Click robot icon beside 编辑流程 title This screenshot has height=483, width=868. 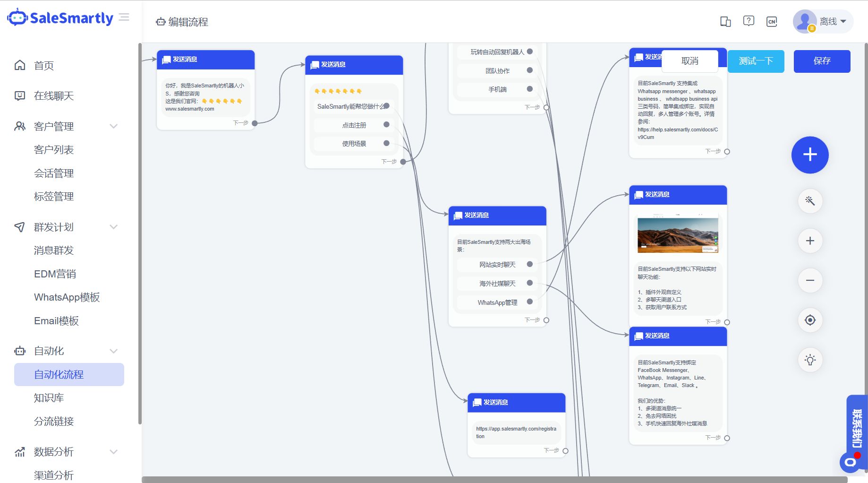[161, 22]
